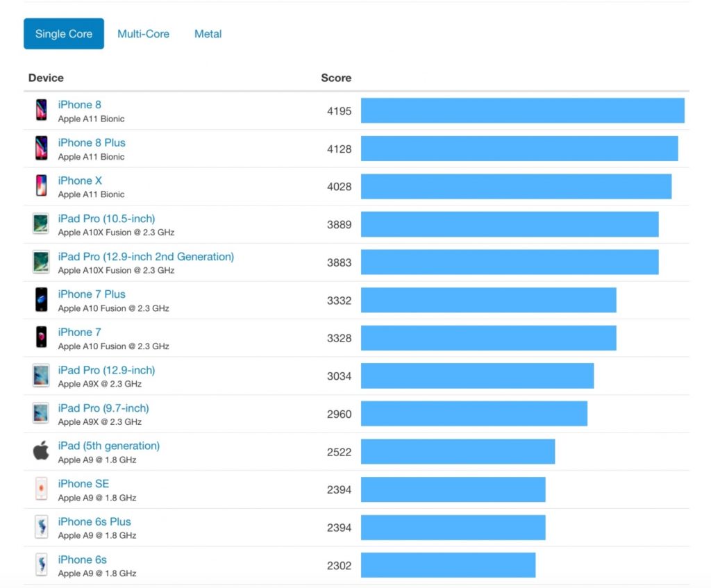The image size is (711, 588).
Task: Click the iPhone X device icon
Action: [41, 186]
